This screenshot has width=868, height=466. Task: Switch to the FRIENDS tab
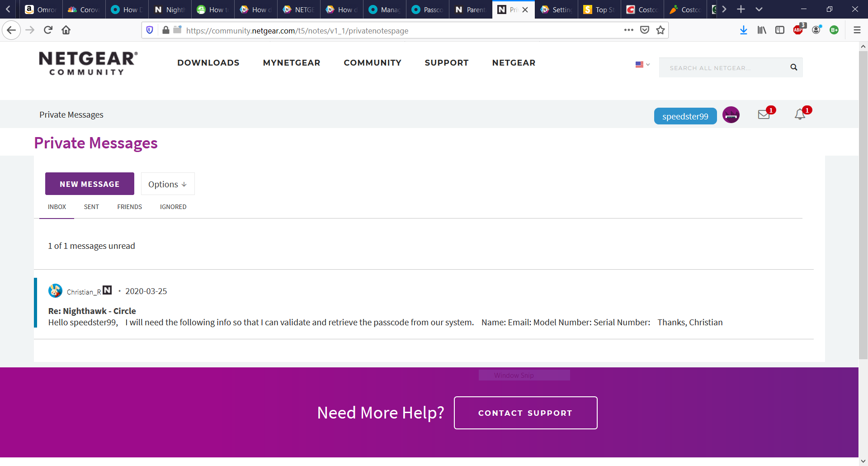coord(130,207)
